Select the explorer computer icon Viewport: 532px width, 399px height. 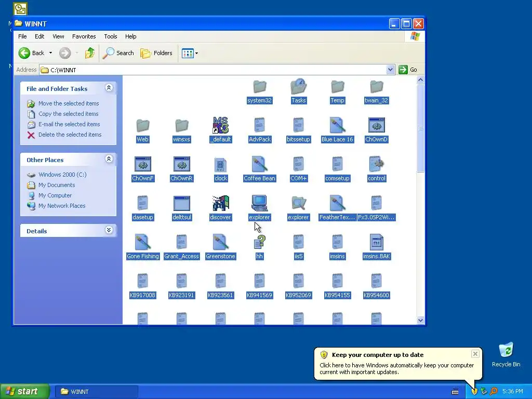(260, 203)
